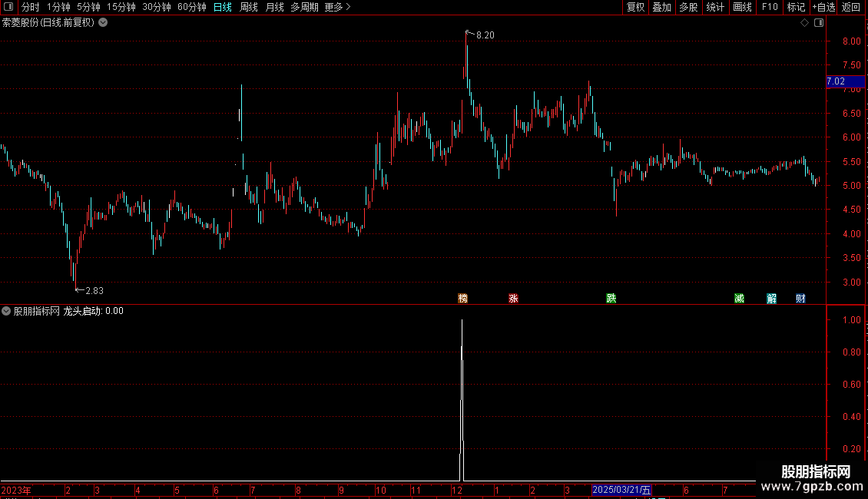Click the 8.20 high price annotation
Viewport: 868px width, 499px height.
point(485,35)
